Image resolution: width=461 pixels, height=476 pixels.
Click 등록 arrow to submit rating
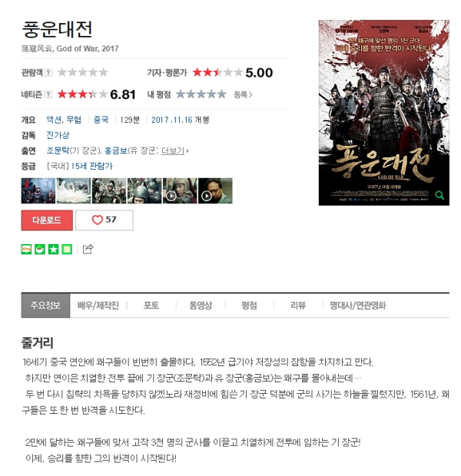(243, 94)
